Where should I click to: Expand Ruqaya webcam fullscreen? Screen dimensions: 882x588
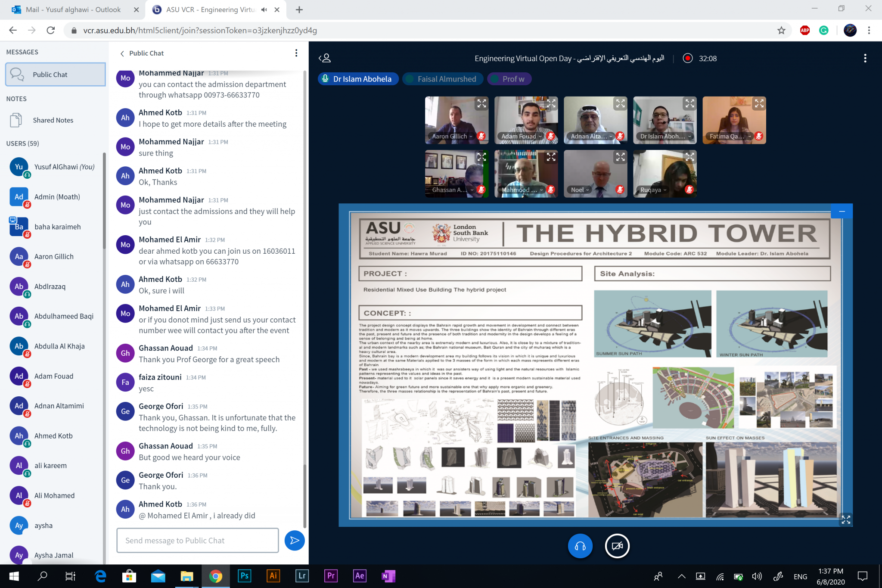[x=690, y=157]
